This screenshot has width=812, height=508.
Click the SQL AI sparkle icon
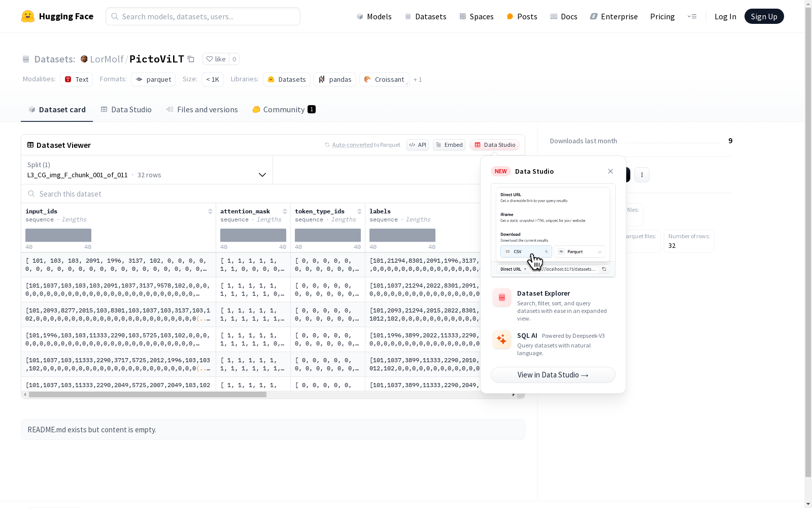502,340
